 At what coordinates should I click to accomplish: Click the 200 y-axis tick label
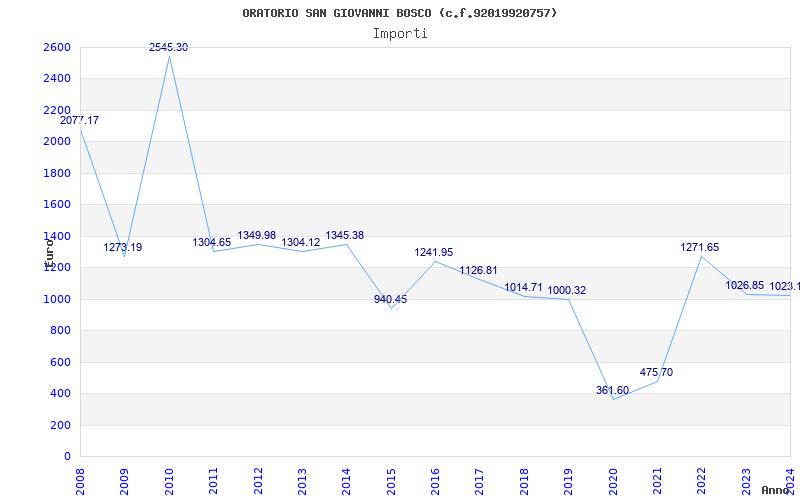(60, 426)
